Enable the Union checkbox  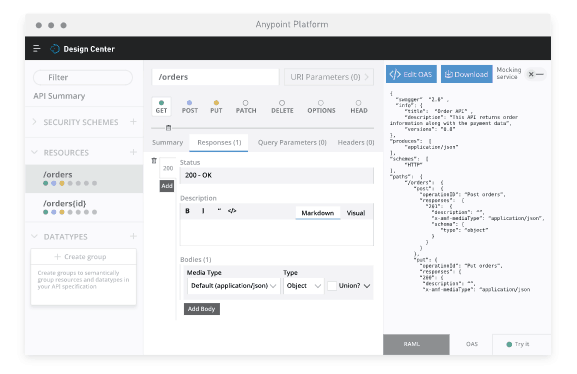332,286
